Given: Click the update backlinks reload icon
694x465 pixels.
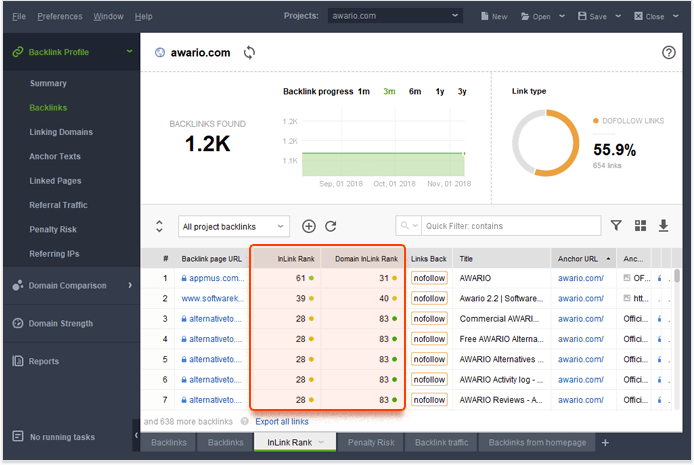Looking at the screenshot, I should pos(331,226).
